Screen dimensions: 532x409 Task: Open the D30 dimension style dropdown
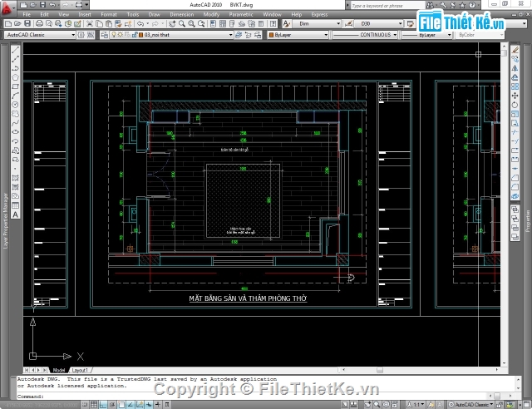379,23
